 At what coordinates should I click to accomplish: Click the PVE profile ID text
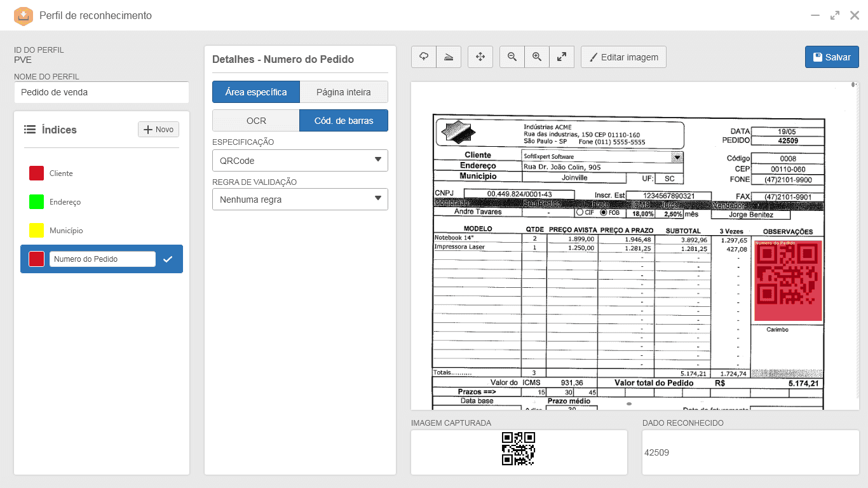(23, 60)
